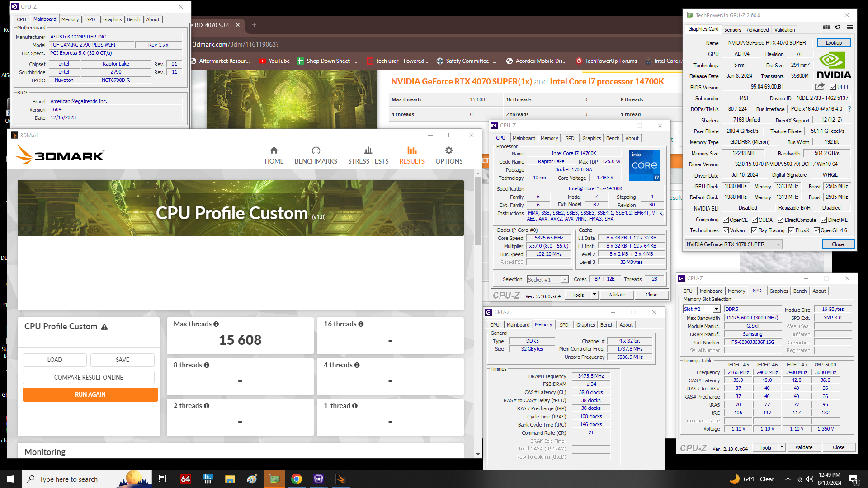Click the Bus Interface question mark in GPU-Z
This screenshot has width=868, height=488.
tap(849, 109)
